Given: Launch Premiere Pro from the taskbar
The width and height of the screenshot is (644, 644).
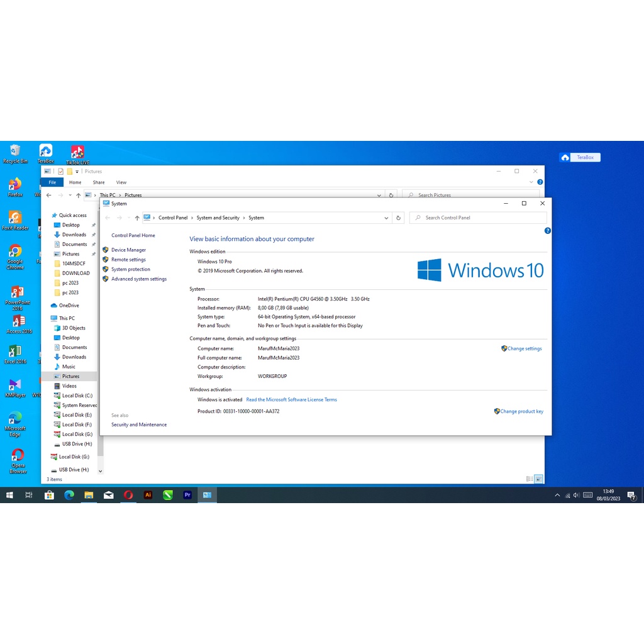Looking at the screenshot, I should [x=187, y=495].
